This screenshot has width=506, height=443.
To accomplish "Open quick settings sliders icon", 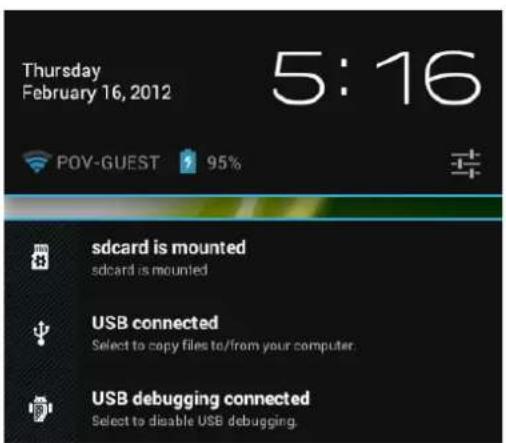I will 465,164.
